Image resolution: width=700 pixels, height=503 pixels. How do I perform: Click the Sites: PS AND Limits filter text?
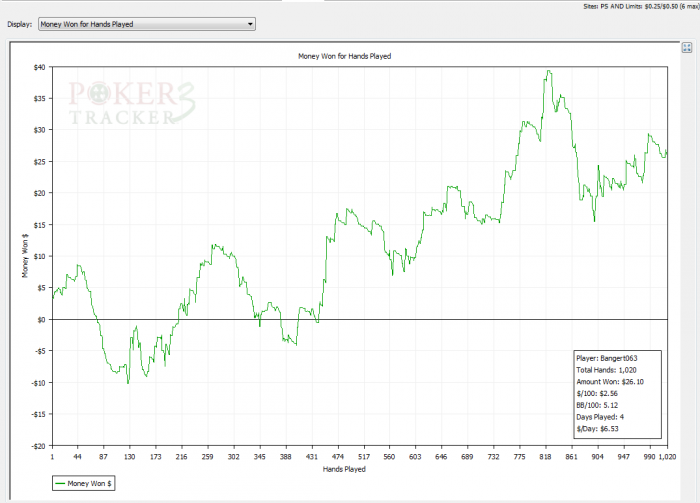coord(641,6)
